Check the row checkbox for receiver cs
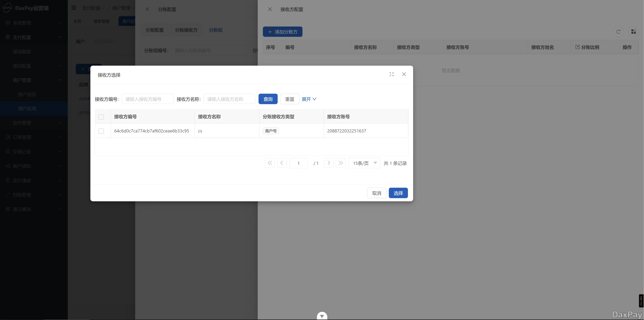The height and width of the screenshot is (320, 644). coord(101,131)
